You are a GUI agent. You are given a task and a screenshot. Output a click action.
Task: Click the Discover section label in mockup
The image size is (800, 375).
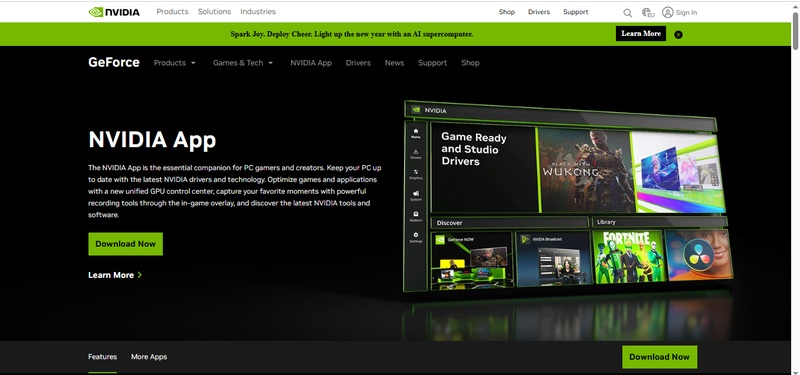[x=449, y=223]
